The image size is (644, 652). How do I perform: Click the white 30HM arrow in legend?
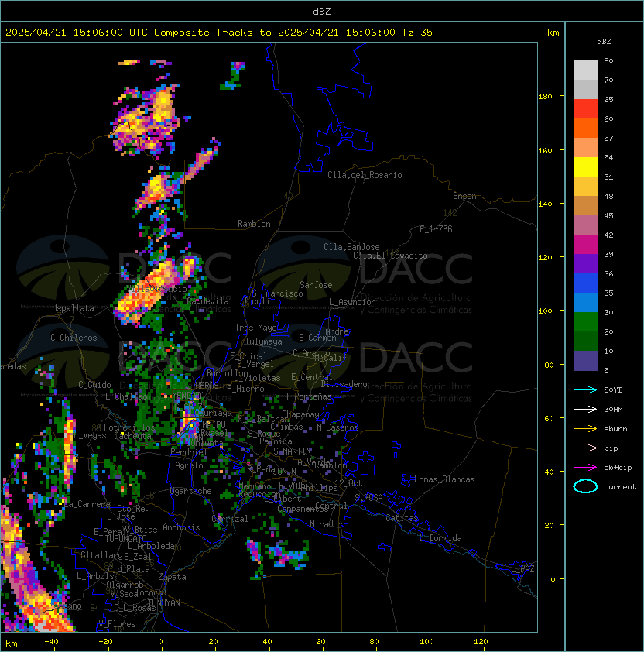click(585, 409)
